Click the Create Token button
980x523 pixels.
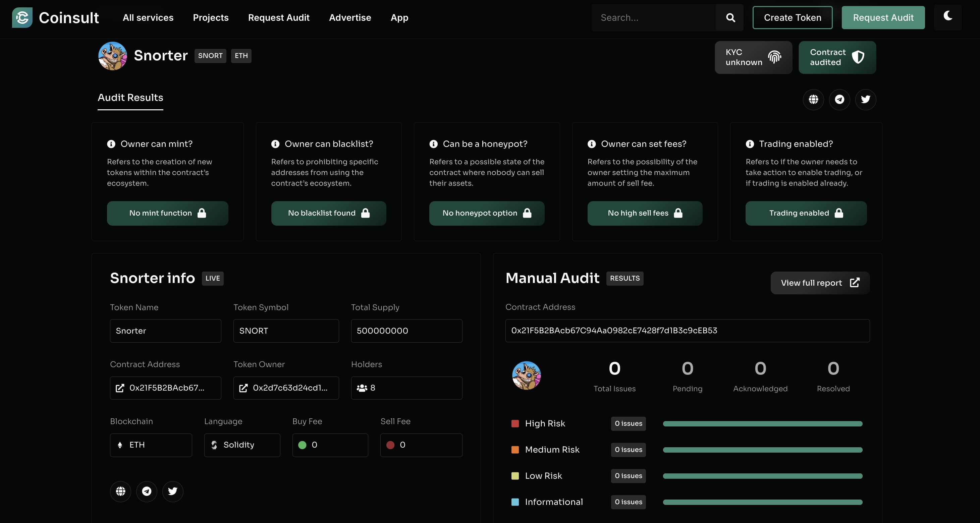(x=793, y=17)
